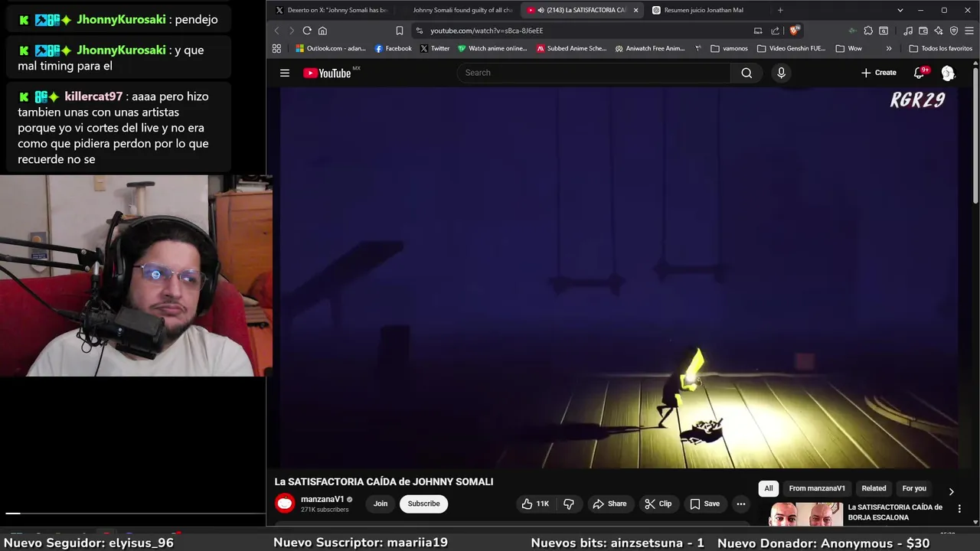Viewport: 980px width, 551px height.
Task: Open the Brave VPN icon
Action: tap(954, 31)
